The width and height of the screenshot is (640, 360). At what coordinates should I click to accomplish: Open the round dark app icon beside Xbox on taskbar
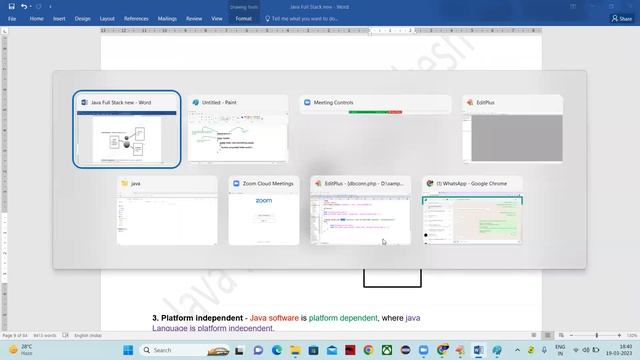point(405,350)
